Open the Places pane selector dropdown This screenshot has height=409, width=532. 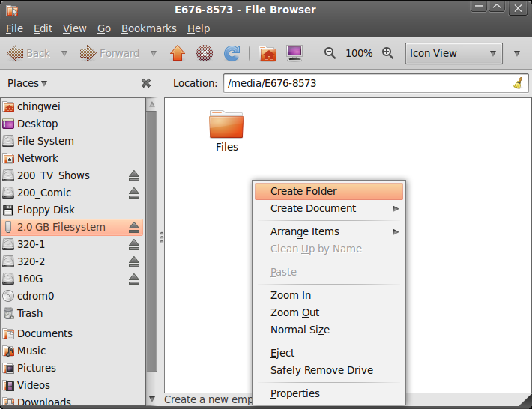pos(27,83)
